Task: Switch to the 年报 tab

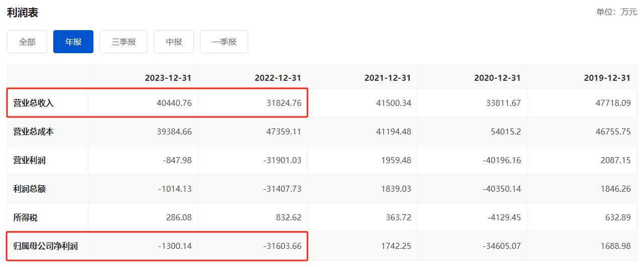Action: [x=73, y=42]
